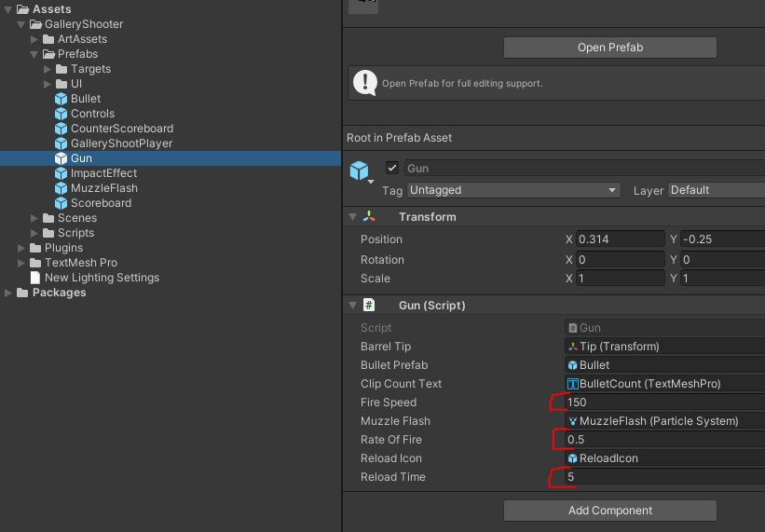The image size is (765, 532).
Task: Click the Add Component button
Action: click(609, 511)
